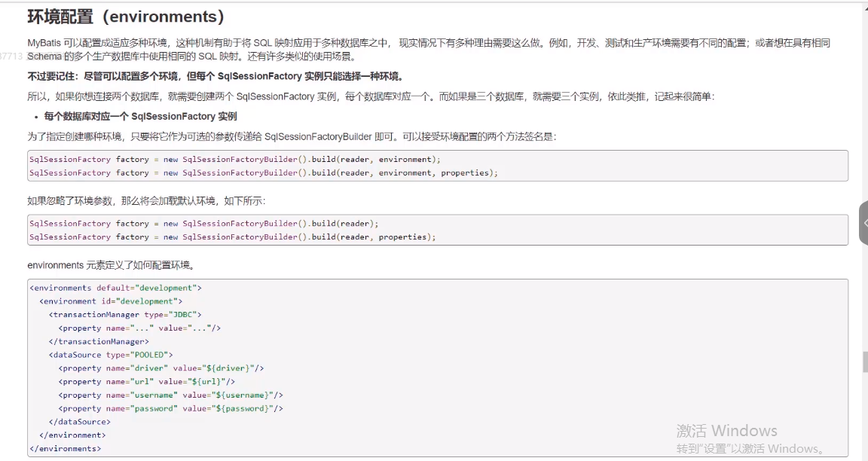Click the driver property line
This screenshot has width=868, height=461.
pos(161,368)
